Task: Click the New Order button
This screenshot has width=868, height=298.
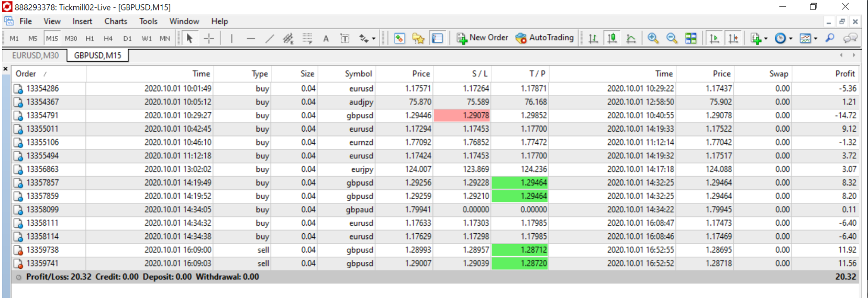Action: pos(482,38)
